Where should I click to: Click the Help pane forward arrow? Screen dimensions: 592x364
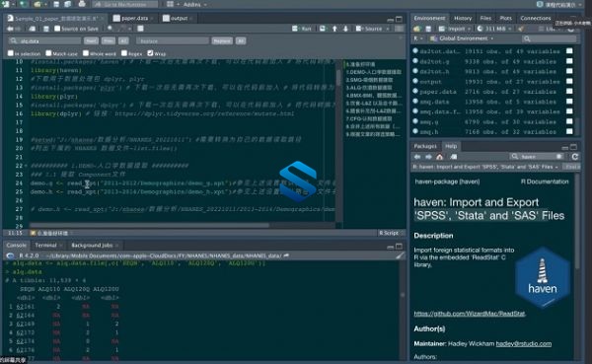click(x=428, y=157)
